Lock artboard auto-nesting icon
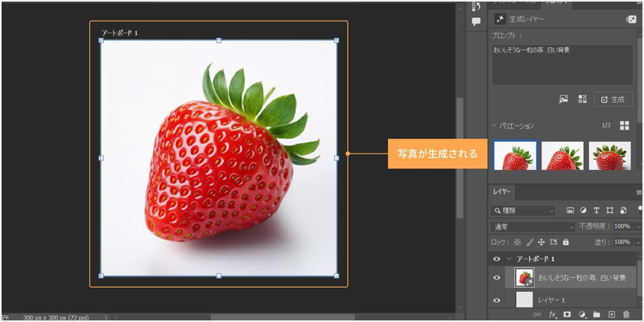The height and width of the screenshot is (322, 644). click(x=554, y=242)
